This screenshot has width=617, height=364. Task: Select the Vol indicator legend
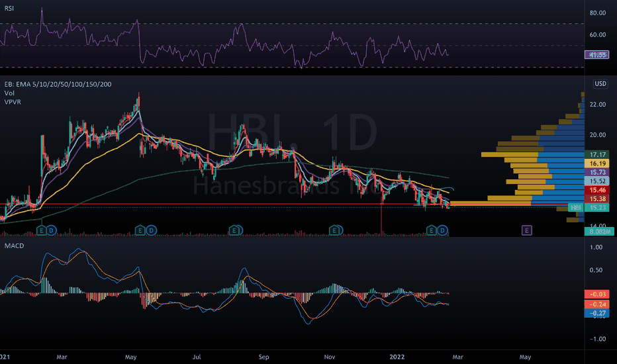point(9,93)
